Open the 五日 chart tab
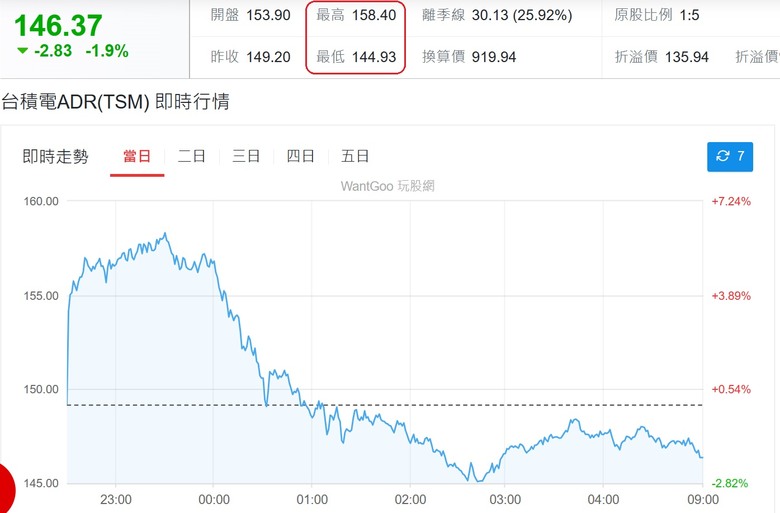This screenshot has width=780, height=513. pos(355,157)
